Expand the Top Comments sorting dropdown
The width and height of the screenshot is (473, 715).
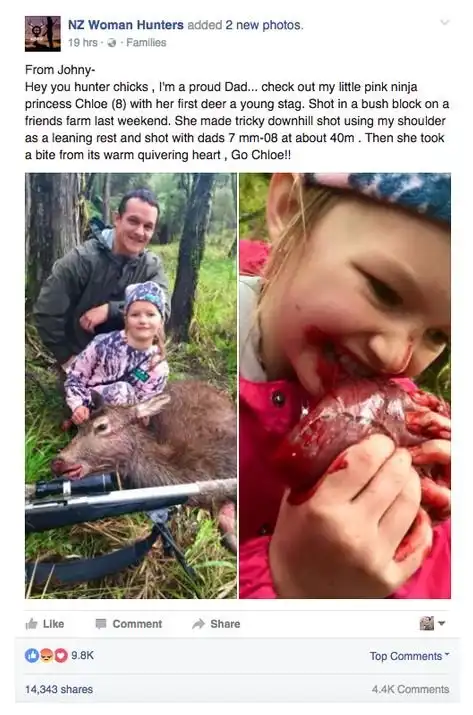click(x=409, y=656)
